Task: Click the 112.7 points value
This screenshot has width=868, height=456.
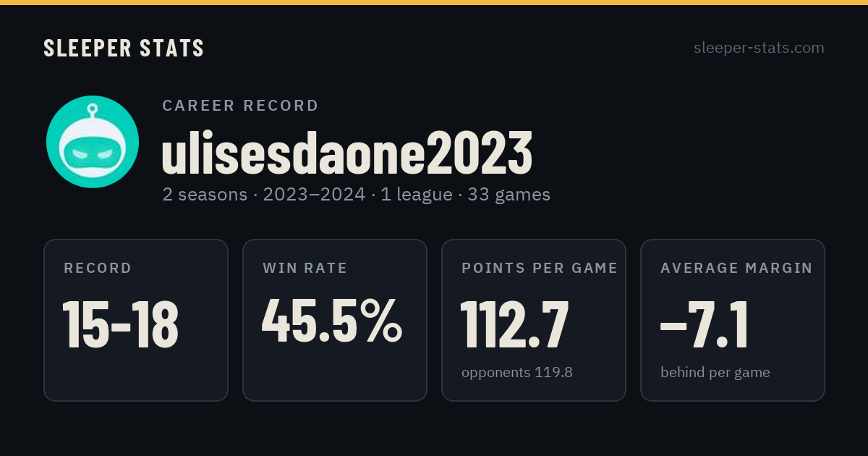Action: click(515, 324)
